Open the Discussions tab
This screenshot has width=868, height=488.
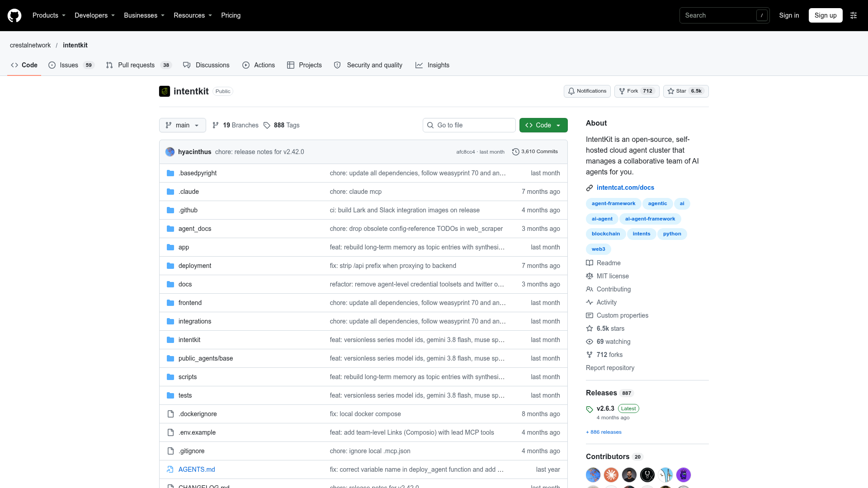click(x=206, y=65)
